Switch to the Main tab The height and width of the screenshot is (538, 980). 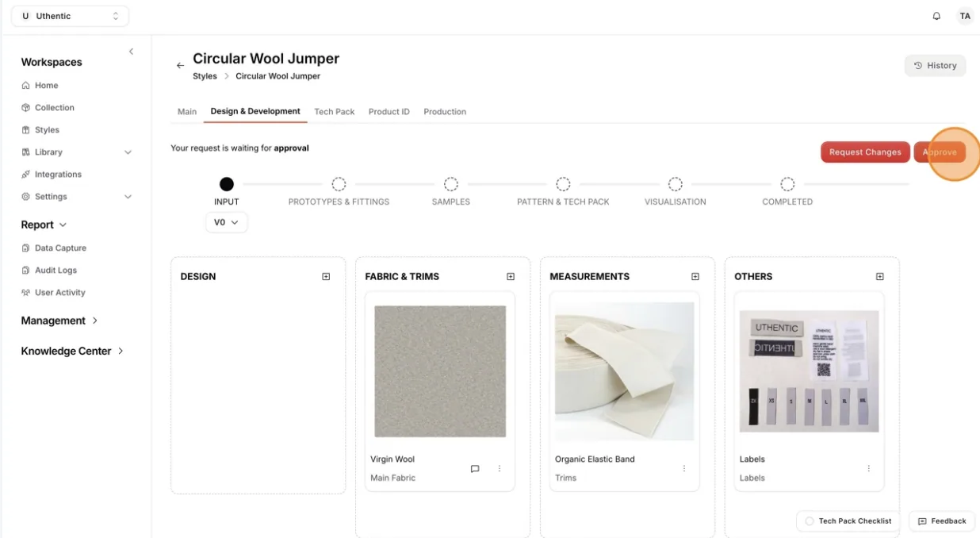point(187,112)
